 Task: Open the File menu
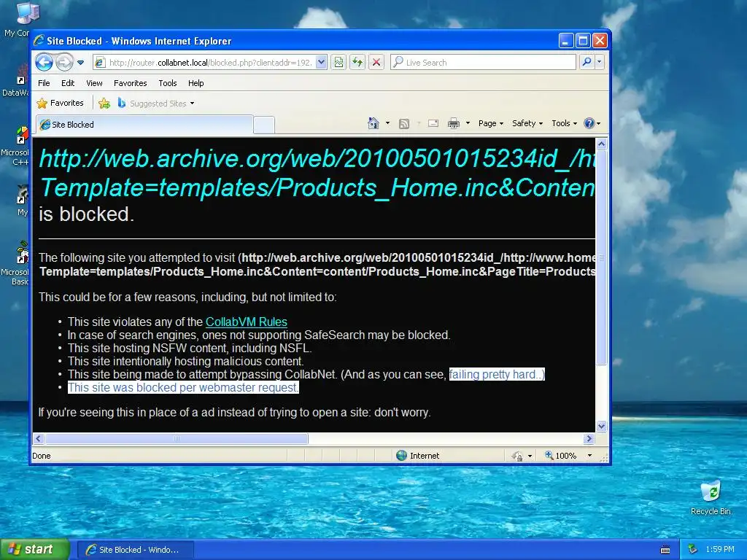pos(44,83)
